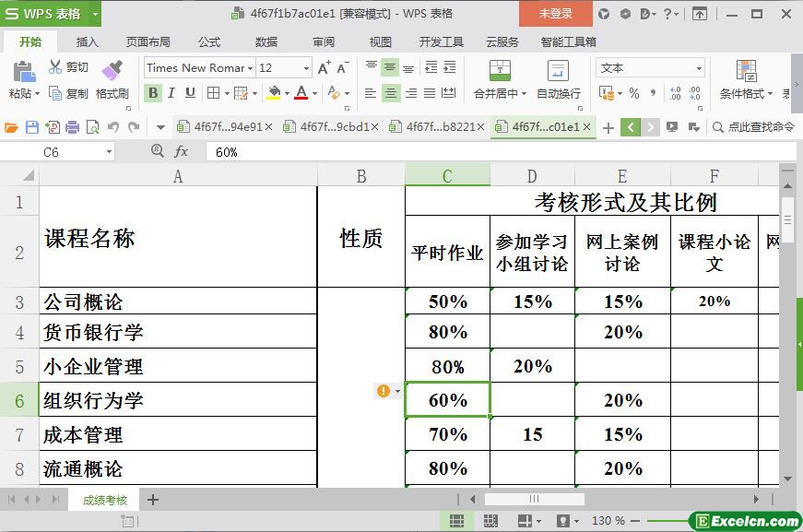The image size is (803, 532).
Task: Click the scissors Cut icon
Action: click(x=55, y=67)
